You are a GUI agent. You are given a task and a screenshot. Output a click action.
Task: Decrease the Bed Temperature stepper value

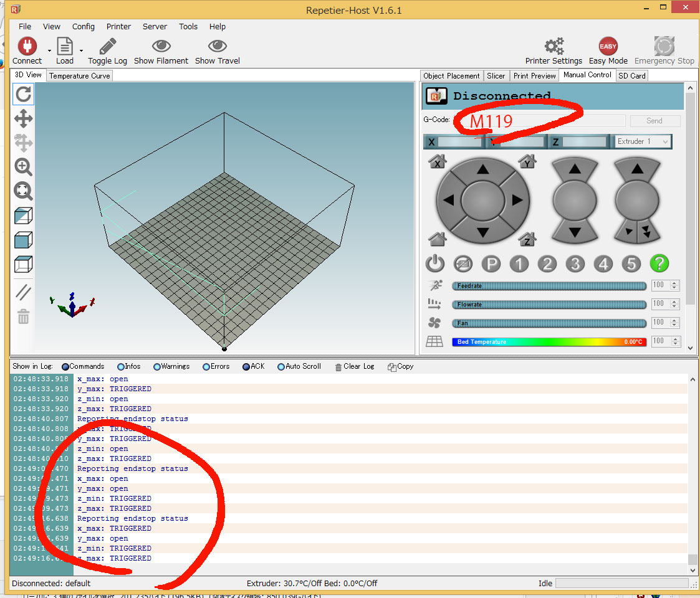675,344
